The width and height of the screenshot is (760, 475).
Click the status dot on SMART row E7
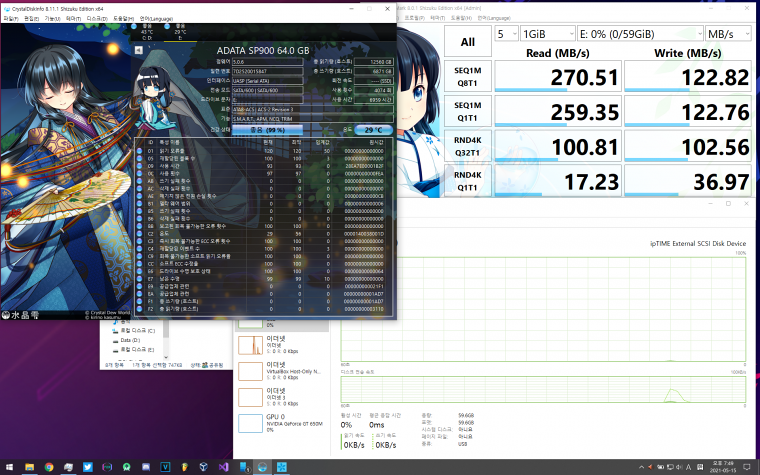[140, 279]
